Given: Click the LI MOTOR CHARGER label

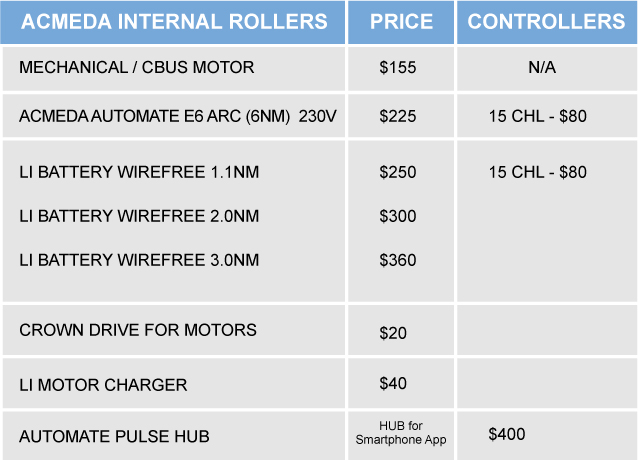Looking at the screenshot, I should (103, 385).
